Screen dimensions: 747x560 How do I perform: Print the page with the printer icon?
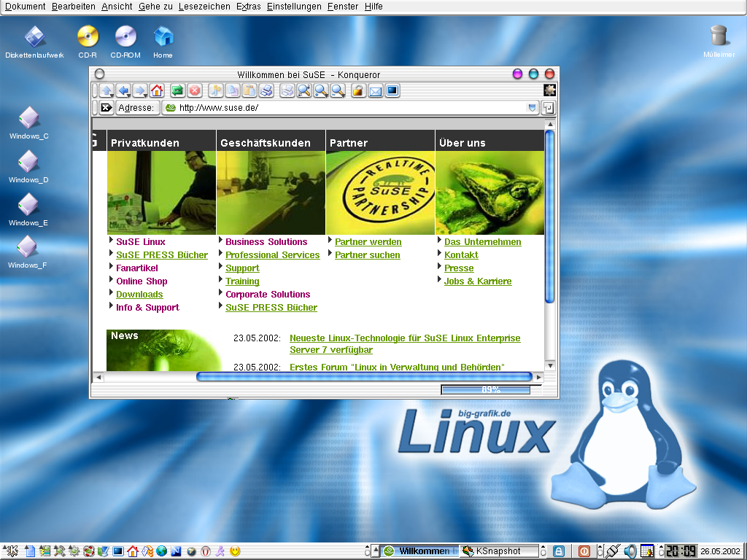[x=266, y=90]
